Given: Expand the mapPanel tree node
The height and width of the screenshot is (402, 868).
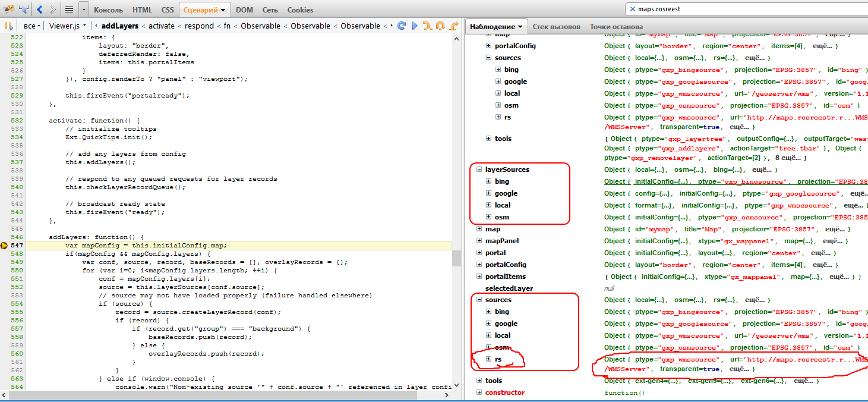Looking at the screenshot, I should (x=479, y=241).
